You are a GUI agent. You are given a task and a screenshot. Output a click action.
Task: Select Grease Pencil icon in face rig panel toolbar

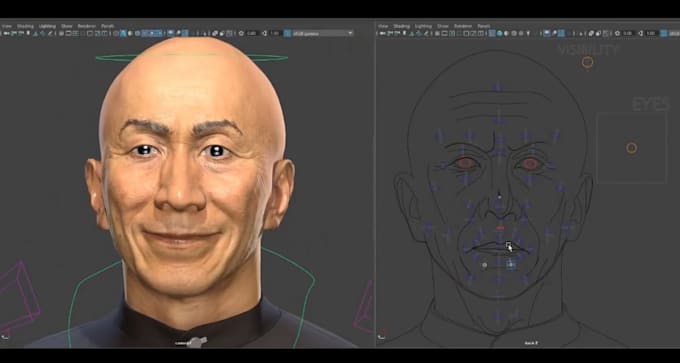[426, 33]
